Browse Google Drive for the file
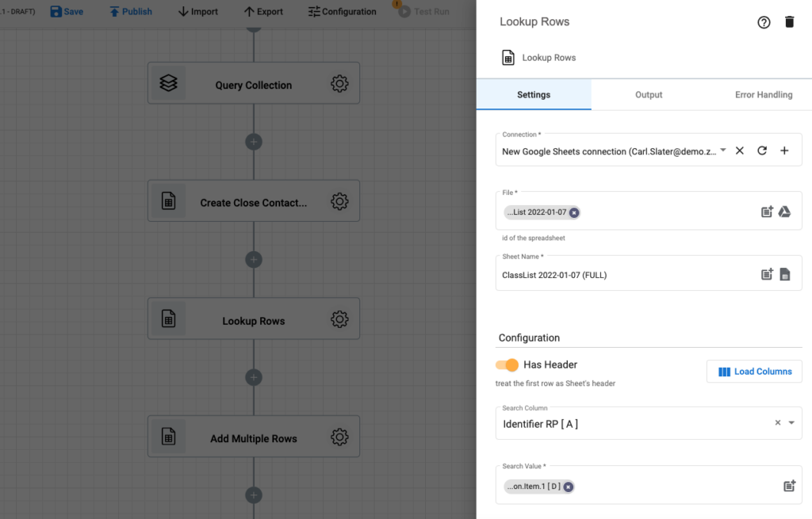 click(x=784, y=212)
